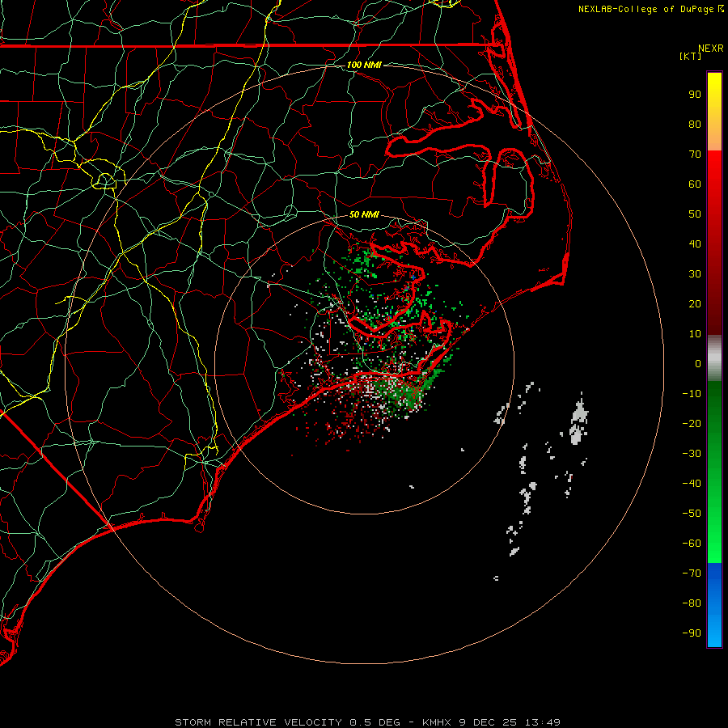
Task: Click the 13:49 timestamp in caption
Action: pyautogui.click(x=543, y=722)
